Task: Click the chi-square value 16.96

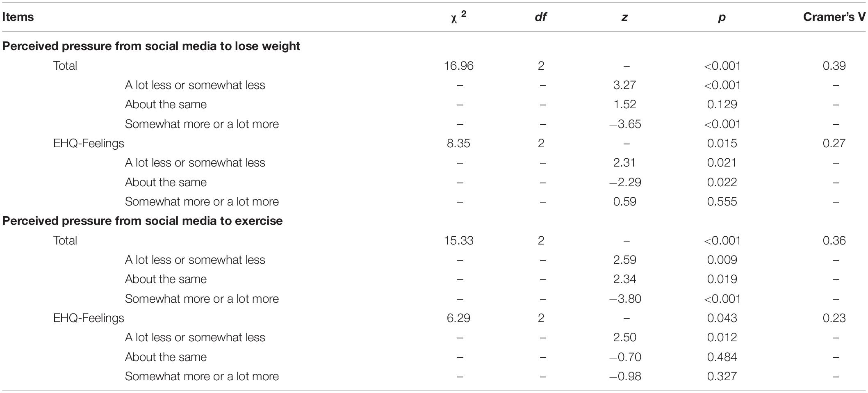Action: (458, 66)
